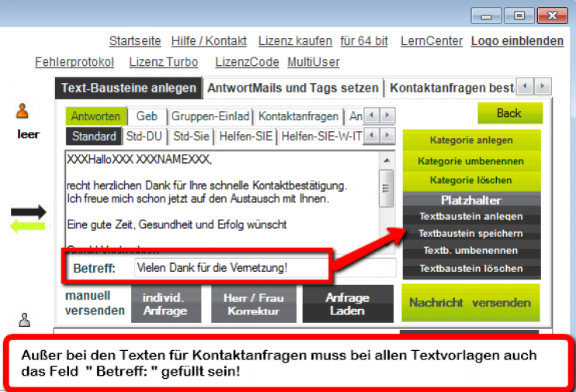This screenshot has height=392, width=576.
Task: Click the Herr / Frau Korrektur button
Action: (254, 304)
